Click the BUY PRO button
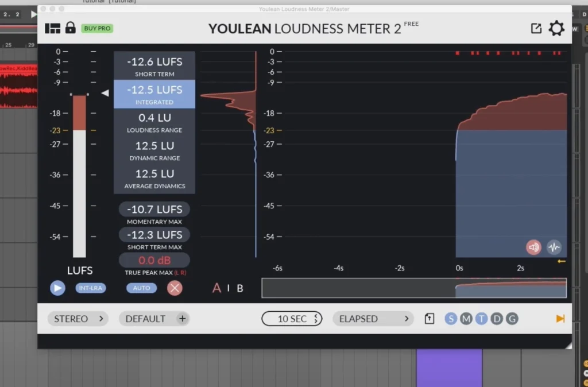 97,28
